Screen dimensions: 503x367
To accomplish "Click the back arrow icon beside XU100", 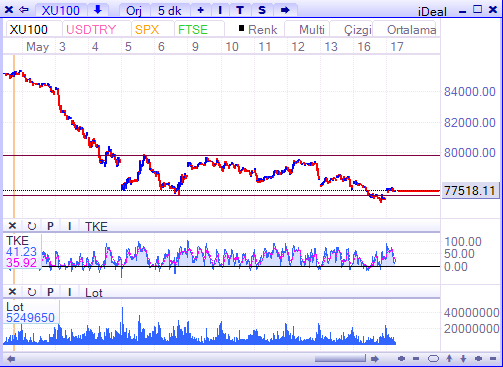I will click(24, 10).
